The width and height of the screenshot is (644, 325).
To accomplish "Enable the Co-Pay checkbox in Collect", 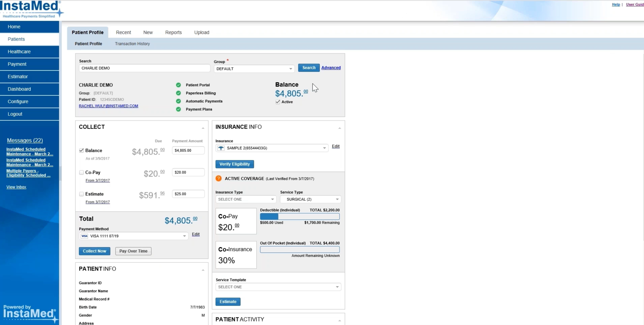I will coord(81,172).
